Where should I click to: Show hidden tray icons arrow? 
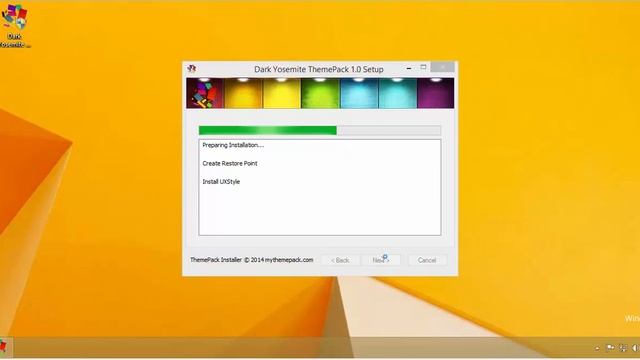point(597,348)
